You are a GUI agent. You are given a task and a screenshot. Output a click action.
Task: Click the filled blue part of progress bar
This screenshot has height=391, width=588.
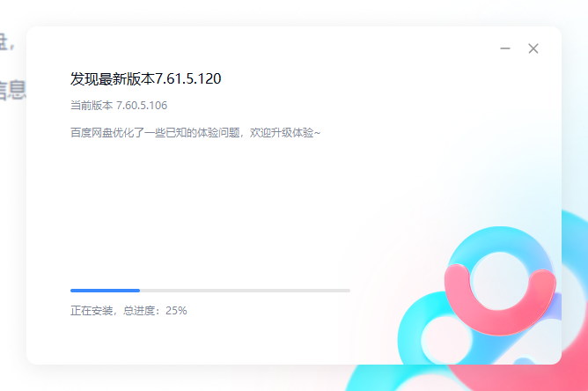pyautogui.click(x=105, y=290)
